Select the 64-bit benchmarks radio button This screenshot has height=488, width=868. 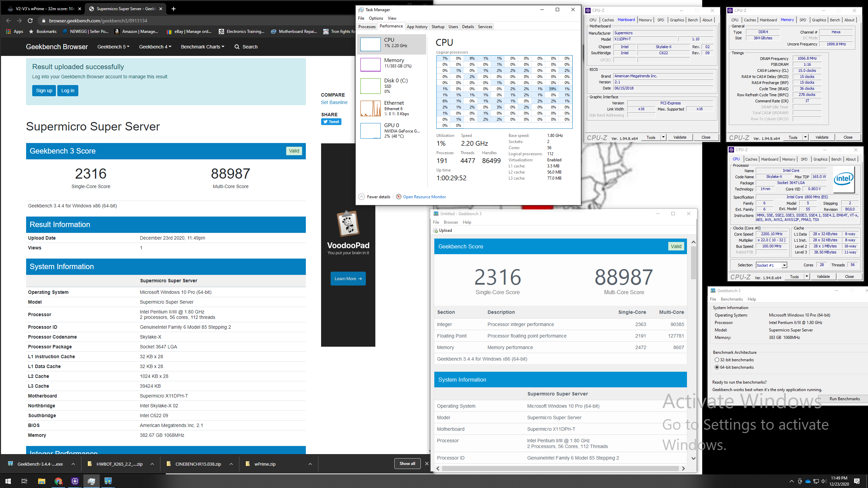(717, 367)
